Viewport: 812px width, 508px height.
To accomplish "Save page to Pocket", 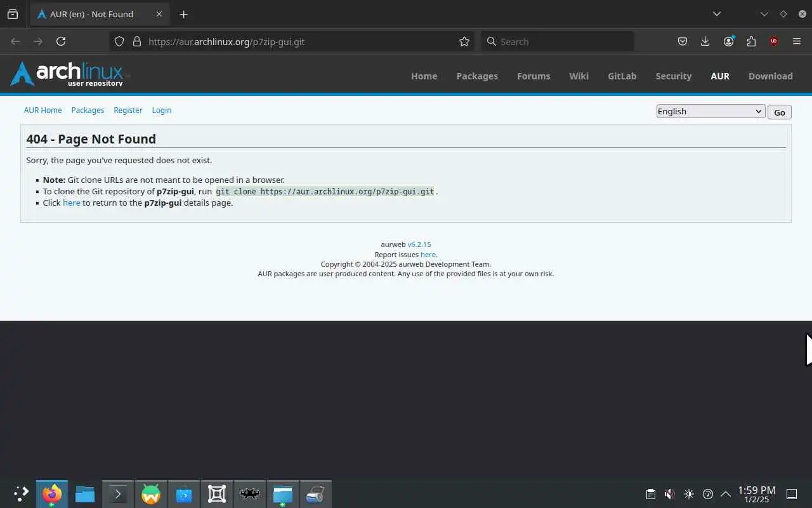I will coord(683,41).
